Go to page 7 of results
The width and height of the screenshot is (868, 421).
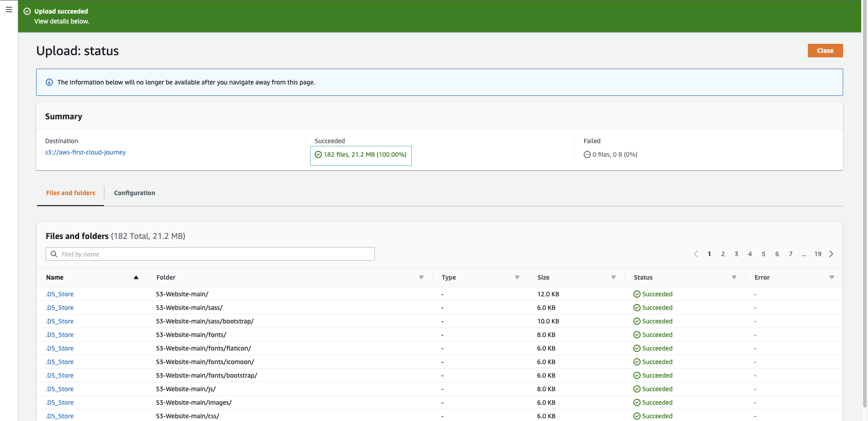[x=791, y=254]
